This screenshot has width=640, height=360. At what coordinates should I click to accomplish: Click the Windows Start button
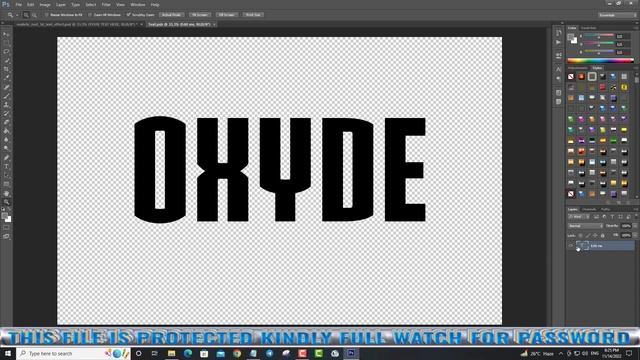pyautogui.click(x=7, y=353)
